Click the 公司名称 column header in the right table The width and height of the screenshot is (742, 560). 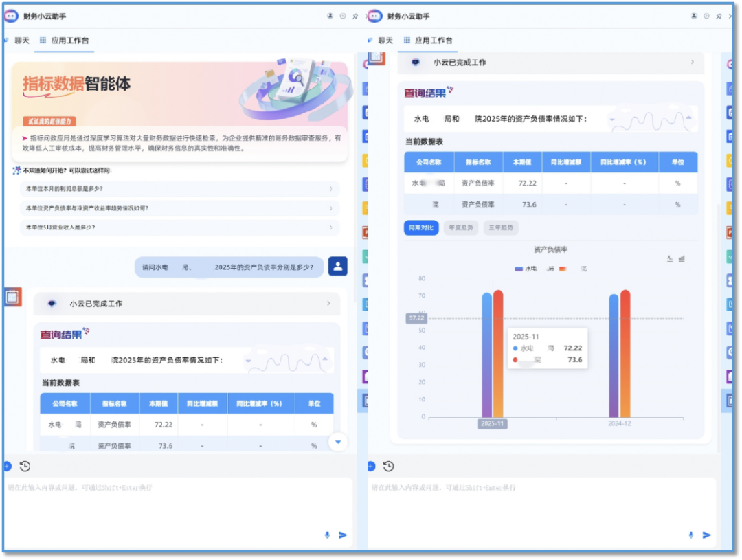(x=429, y=162)
